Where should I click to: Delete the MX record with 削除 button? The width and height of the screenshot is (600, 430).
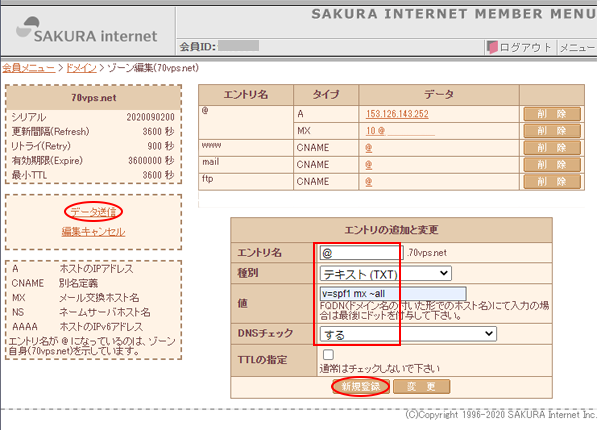(x=552, y=131)
